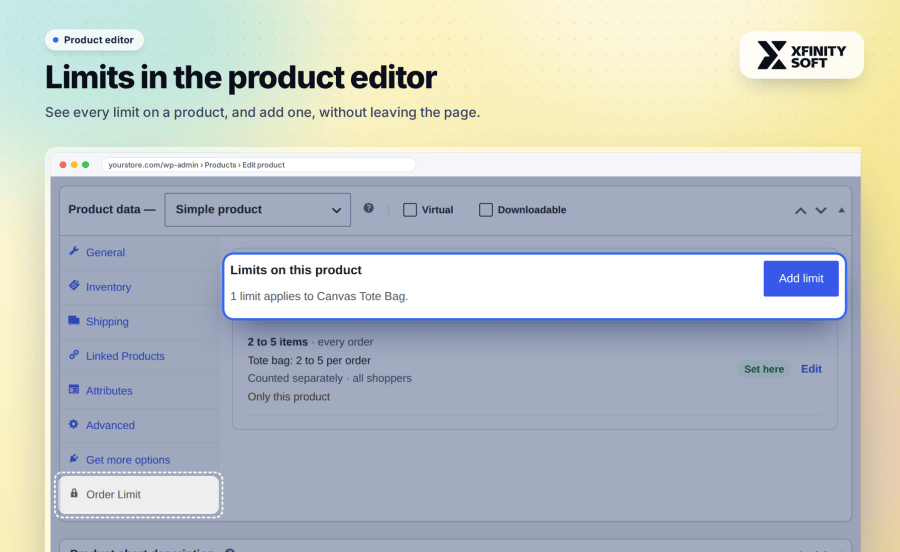Collapse the Product data panel triangle
Viewport: 900px width, 552px height.
pyautogui.click(x=841, y=210)
